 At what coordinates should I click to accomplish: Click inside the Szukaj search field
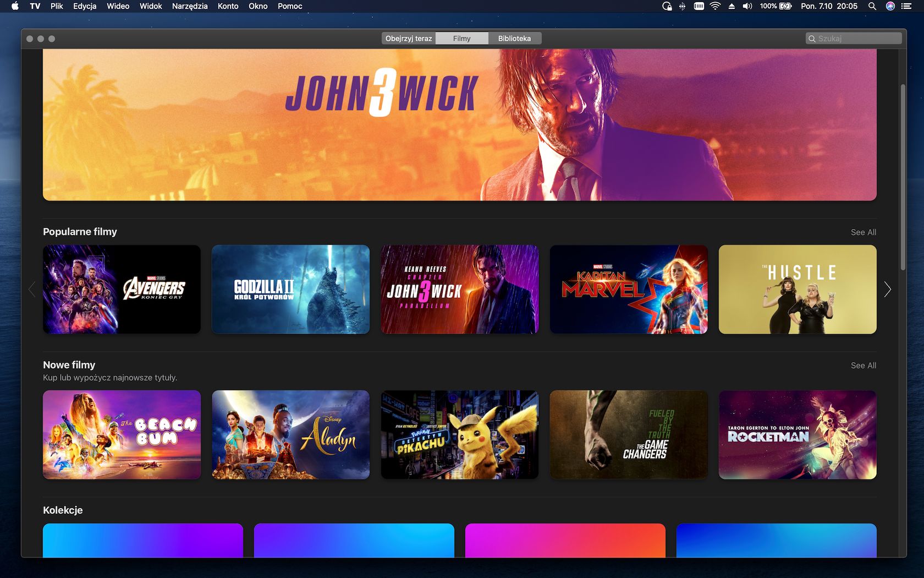pos(853,38)
